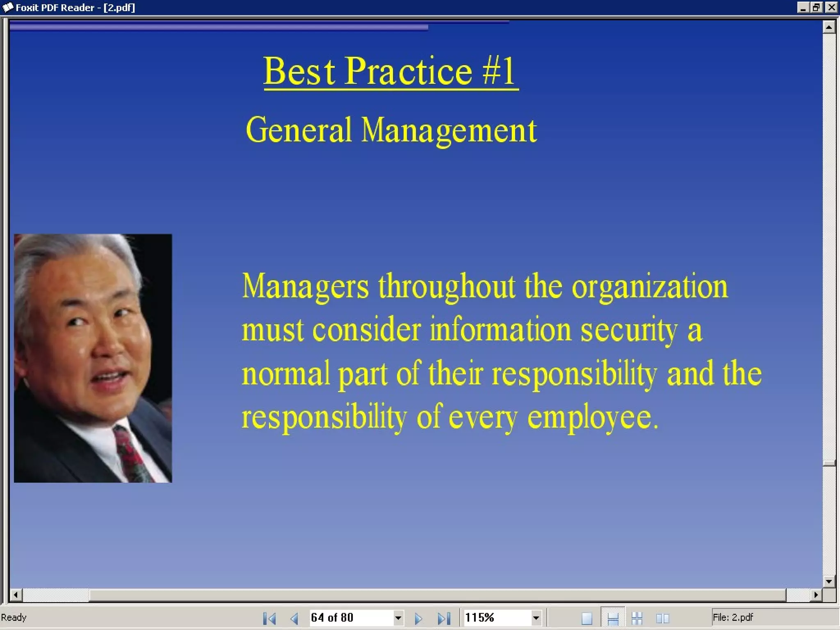This screenshot has width=840, height=630.
Task: Go to the next page
Action: [418, 618]
